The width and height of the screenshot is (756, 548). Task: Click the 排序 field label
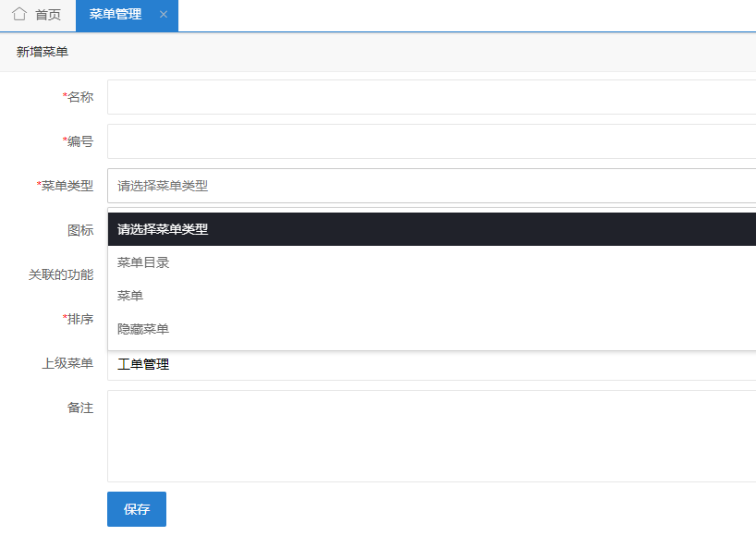pyautogui.click(x=79, y=319)
